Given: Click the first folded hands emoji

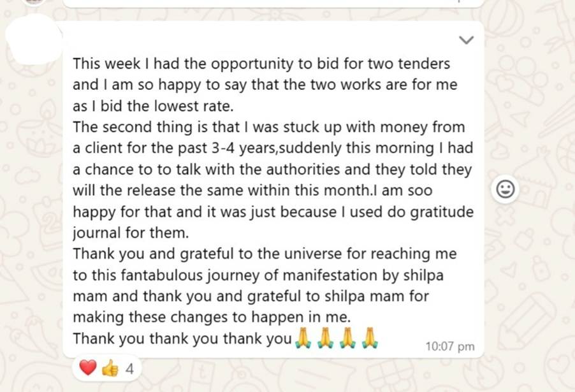Looking at the screenshot, I should point(304,338).
